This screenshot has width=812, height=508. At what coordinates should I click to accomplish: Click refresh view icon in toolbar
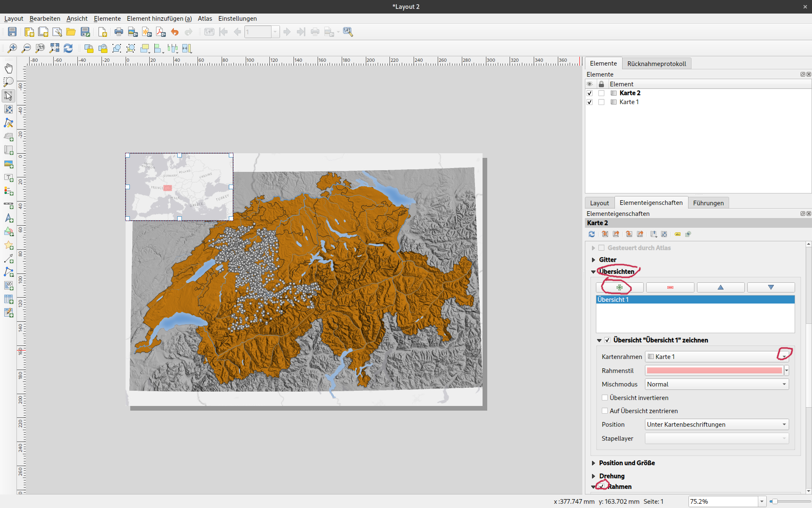(x=68, y=48)
